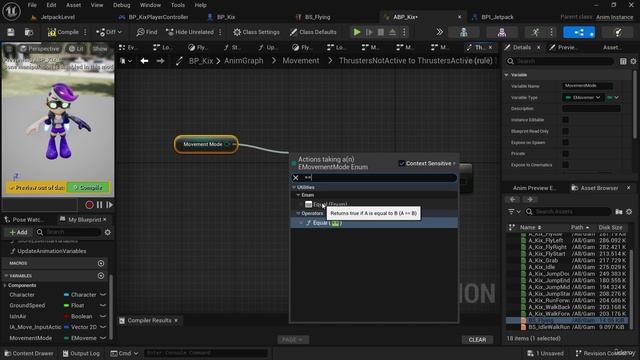Open the Tools menu
Image resolution: width=640 pixels, height=360 pixels.
pyautogui.click(x=178, y=5)
